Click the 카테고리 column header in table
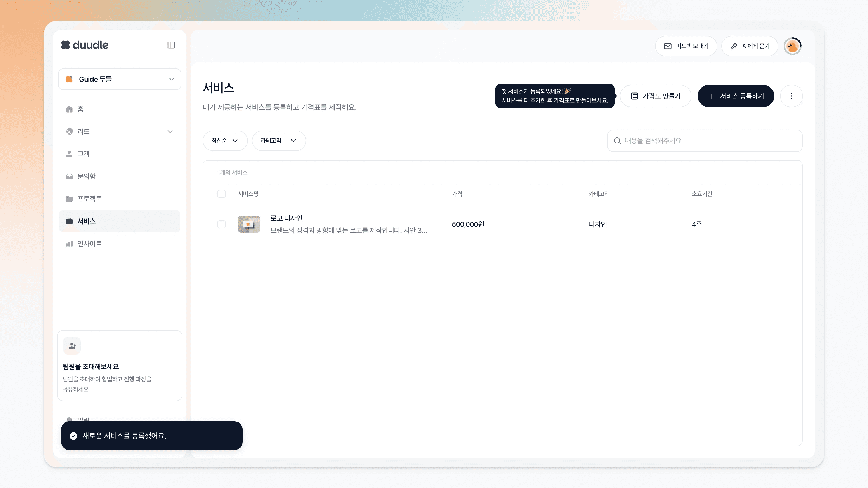This screenshot has width=868, height=488. 599,194
